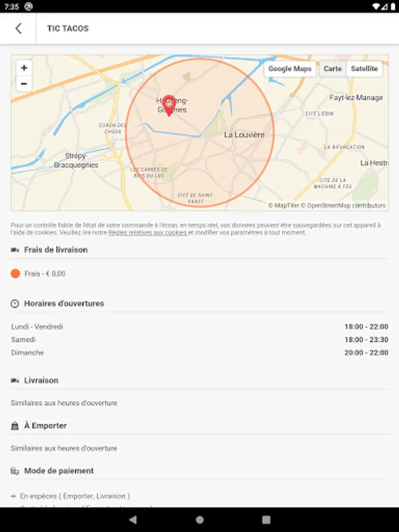Select the TIC TACOS title
The width and height of the screenshot is (399, 532).
(x=68, y=28)
